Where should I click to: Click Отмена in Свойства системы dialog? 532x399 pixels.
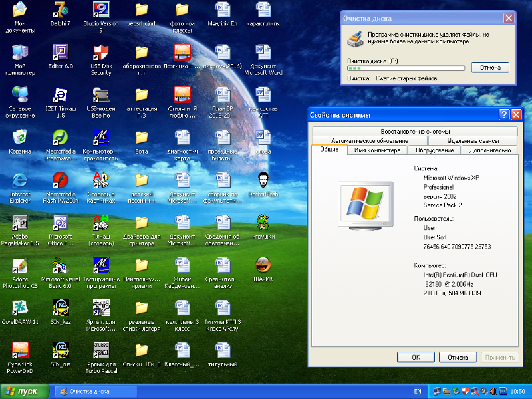(458, 357)
